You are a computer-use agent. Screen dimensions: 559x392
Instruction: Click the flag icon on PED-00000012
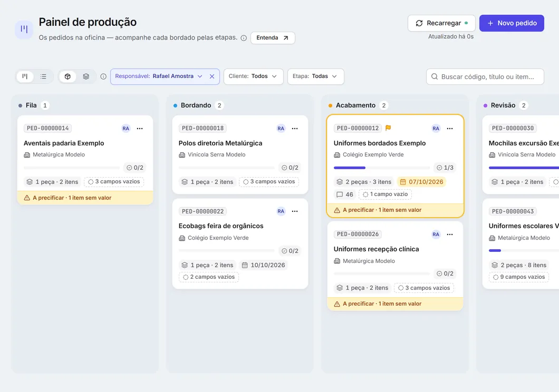click(x=388, y=128)
